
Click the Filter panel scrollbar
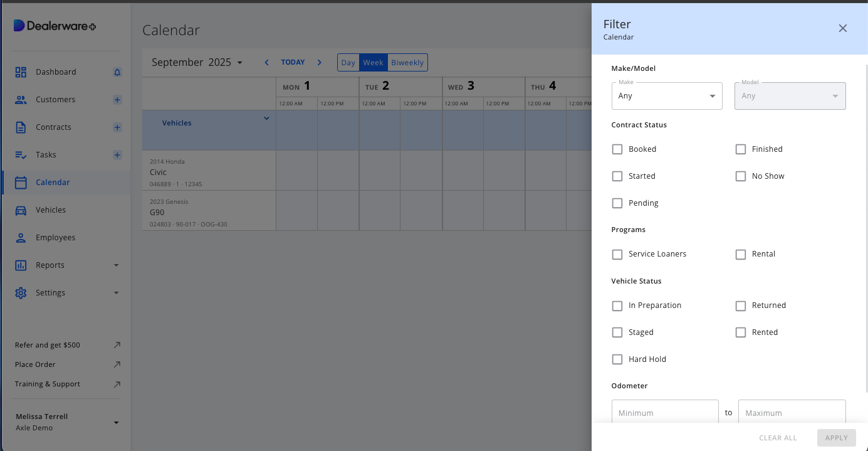pos(865,227)
